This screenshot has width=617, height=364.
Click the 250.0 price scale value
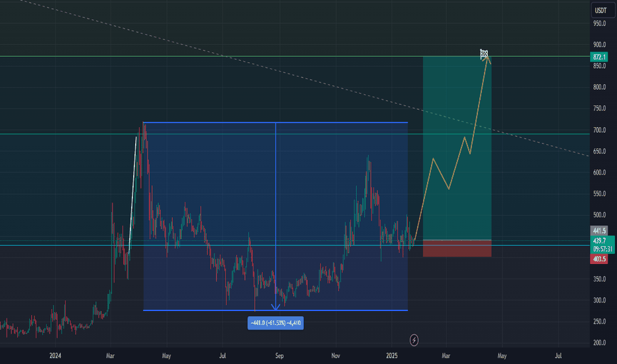[x=600, y=322]
